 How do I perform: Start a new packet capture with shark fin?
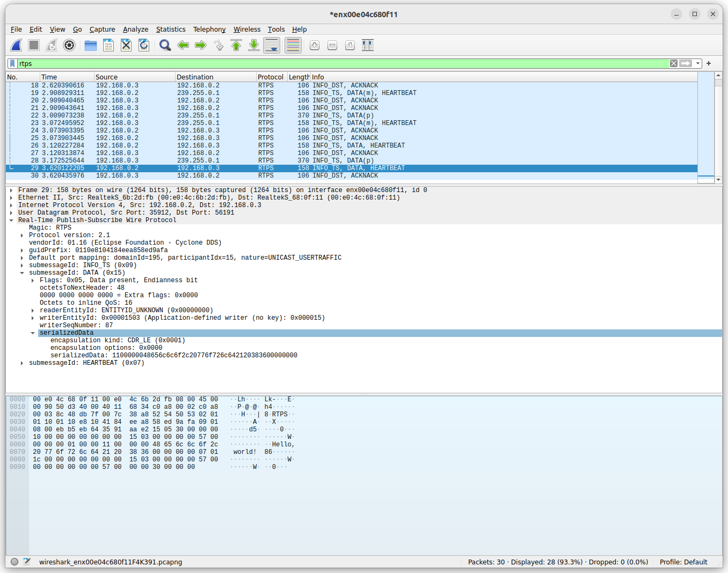tap(17, 46)
